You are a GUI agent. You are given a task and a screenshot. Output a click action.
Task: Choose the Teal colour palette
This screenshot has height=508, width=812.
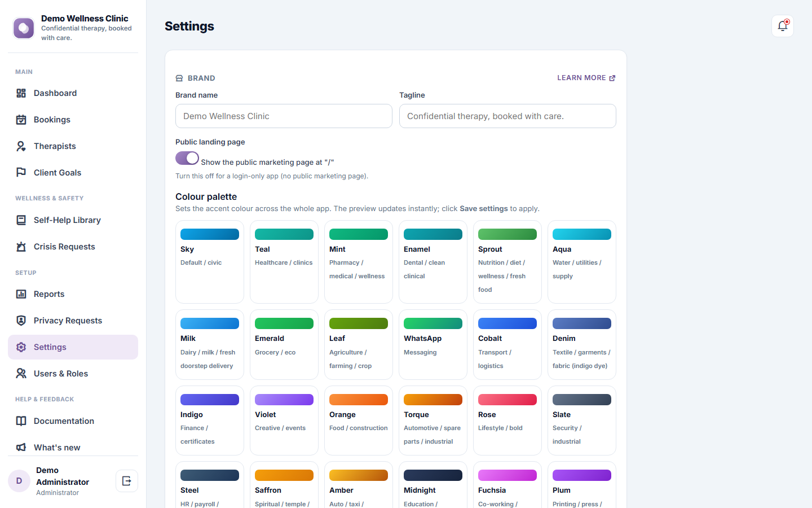[284, 262]
